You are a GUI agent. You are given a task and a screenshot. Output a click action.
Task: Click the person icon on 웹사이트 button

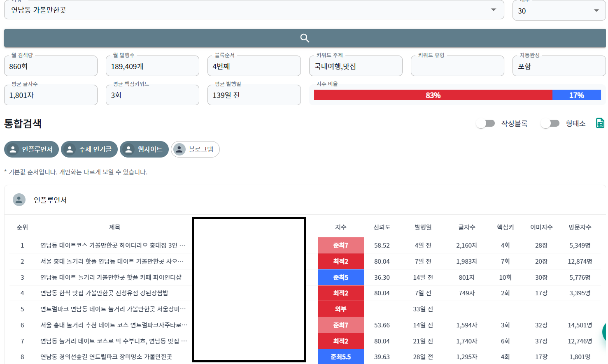tap(129, 149)
